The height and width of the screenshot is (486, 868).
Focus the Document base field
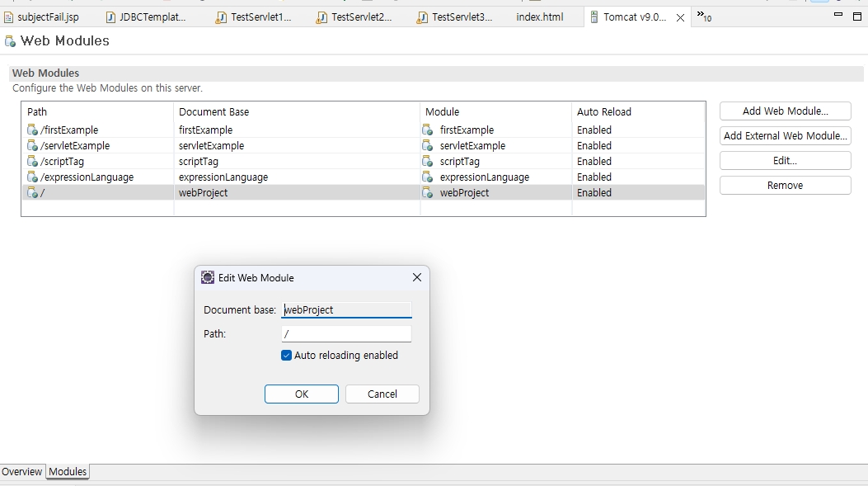click(346, 309)
